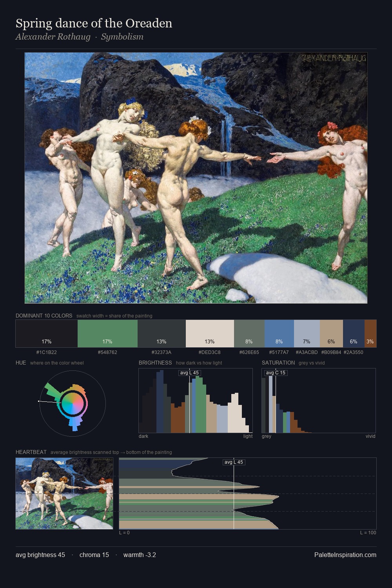
Task: Click the chroma 15 footer stat
Action: click(x=94, y=555)
